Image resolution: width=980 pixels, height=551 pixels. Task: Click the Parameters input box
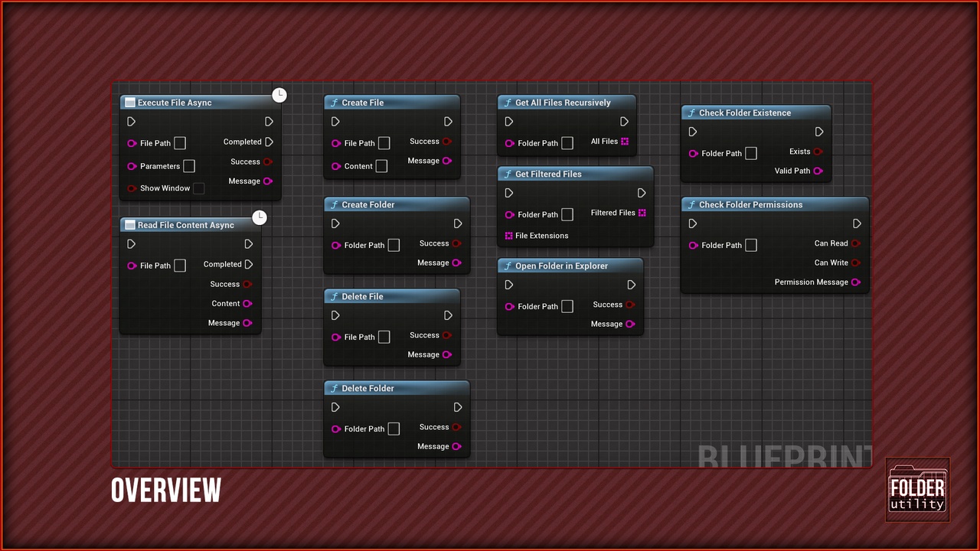[x=189, y=166]
